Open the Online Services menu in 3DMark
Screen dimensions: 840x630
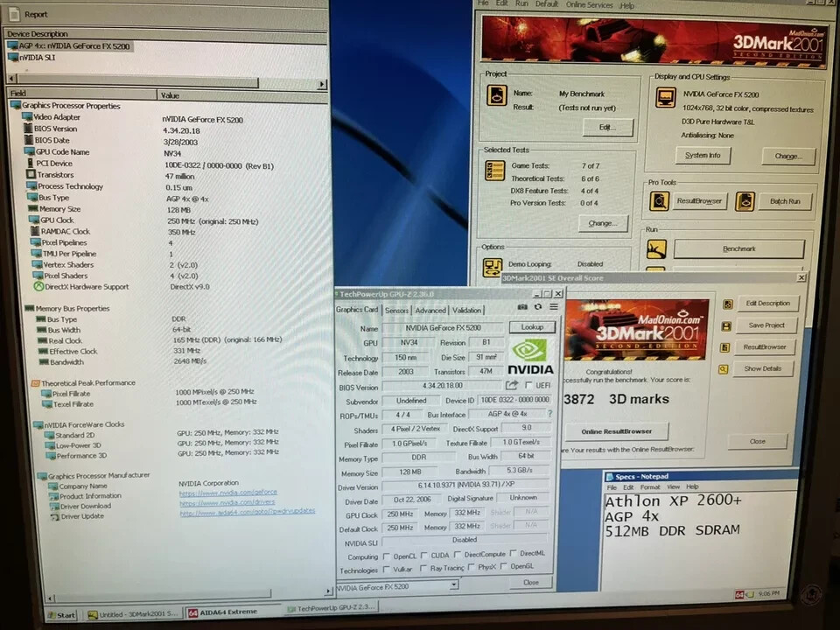(589, 5)
